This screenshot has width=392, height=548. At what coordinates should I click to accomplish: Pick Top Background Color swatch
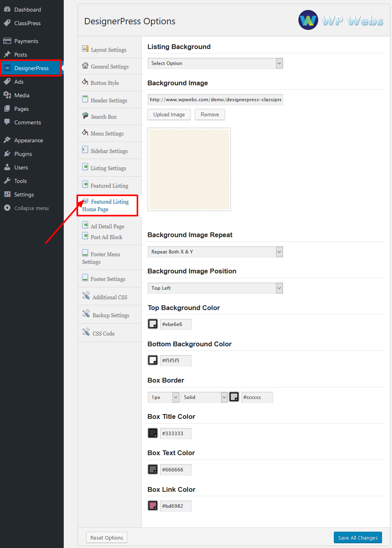click(x=153, y=324)
